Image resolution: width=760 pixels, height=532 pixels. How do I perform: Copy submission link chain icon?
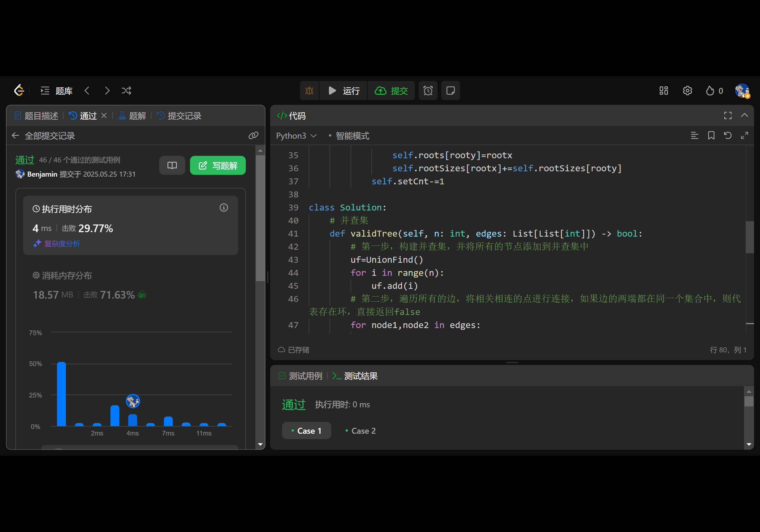pos(253,135)
